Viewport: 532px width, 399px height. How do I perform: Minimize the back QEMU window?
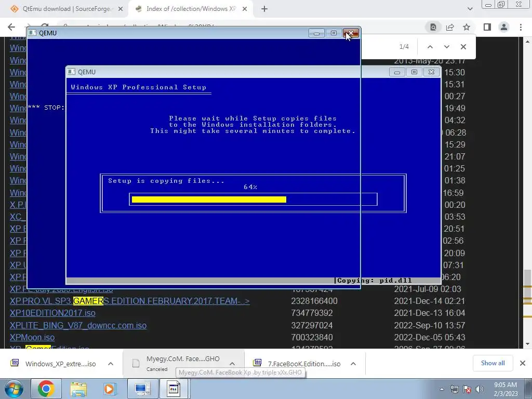tap(316, 33)
